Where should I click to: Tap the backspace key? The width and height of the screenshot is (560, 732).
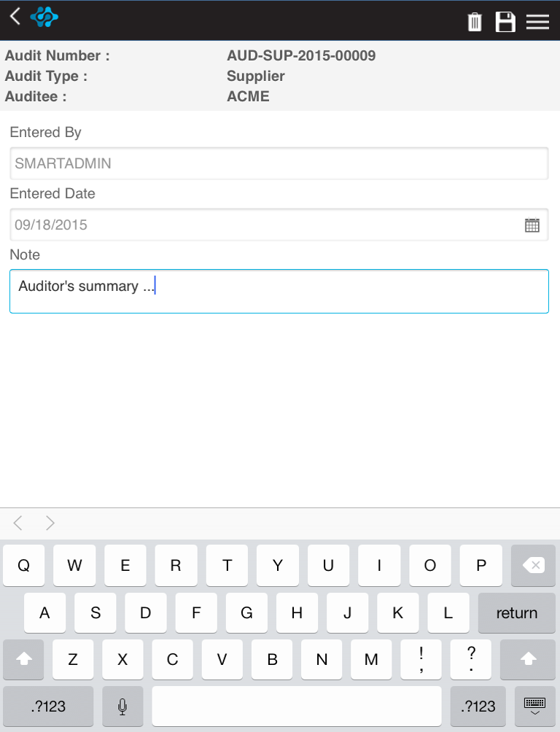pyautogui.click(x=533, y=565)
